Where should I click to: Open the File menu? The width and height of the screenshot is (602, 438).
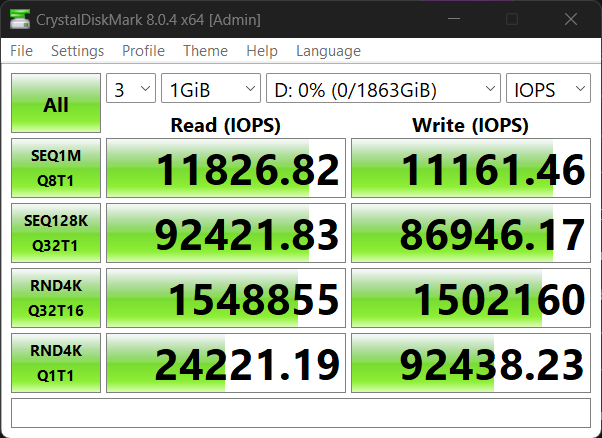tap(22, 51)
